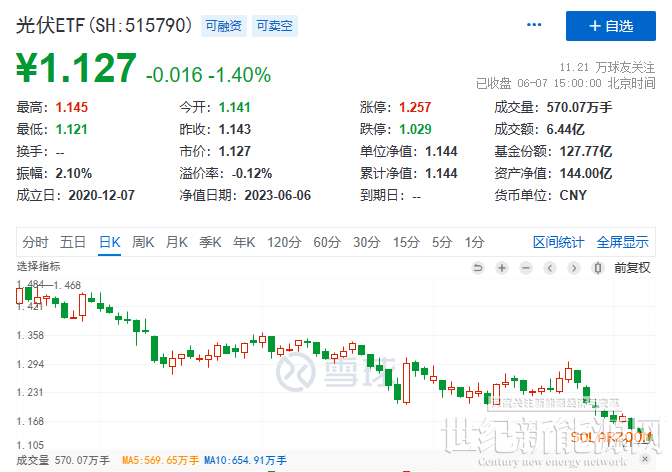
Task: Open the three-dot more options menu
Action: pyautogui.click(x=534, y=25)
